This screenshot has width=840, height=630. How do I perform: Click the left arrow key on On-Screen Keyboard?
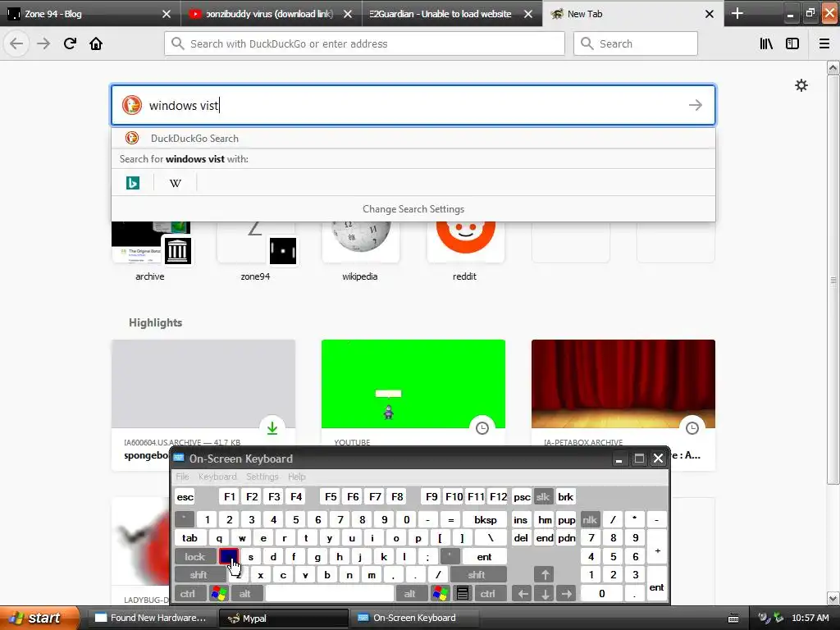coord(523,593)
